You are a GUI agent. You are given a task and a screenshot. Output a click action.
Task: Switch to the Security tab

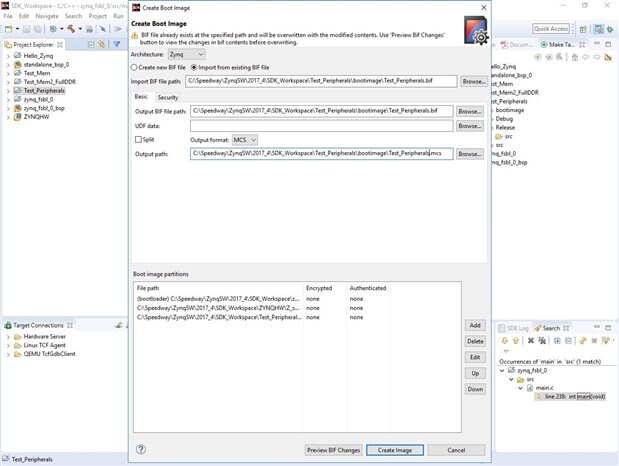point(168,97)
